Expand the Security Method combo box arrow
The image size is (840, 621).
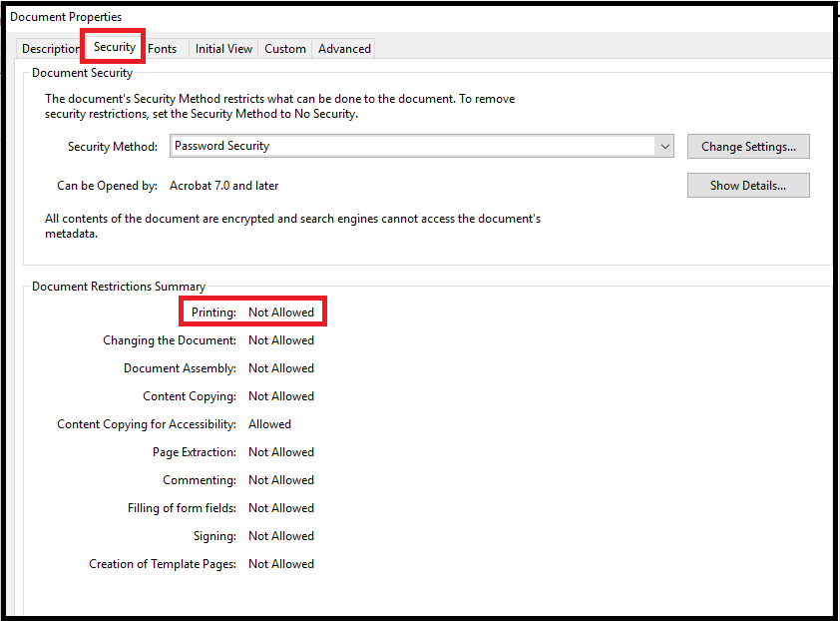[665, 146]
